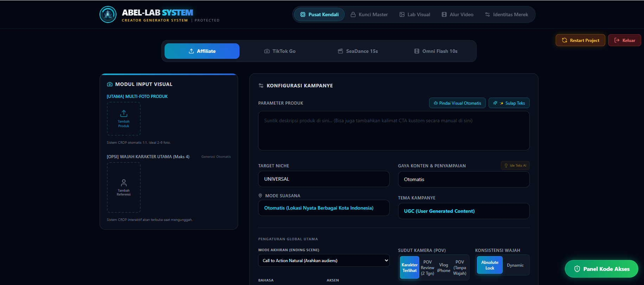Open the Mode Suasana dropdown
The height and width of the screenshot is (285, 644).
point(324,208)
